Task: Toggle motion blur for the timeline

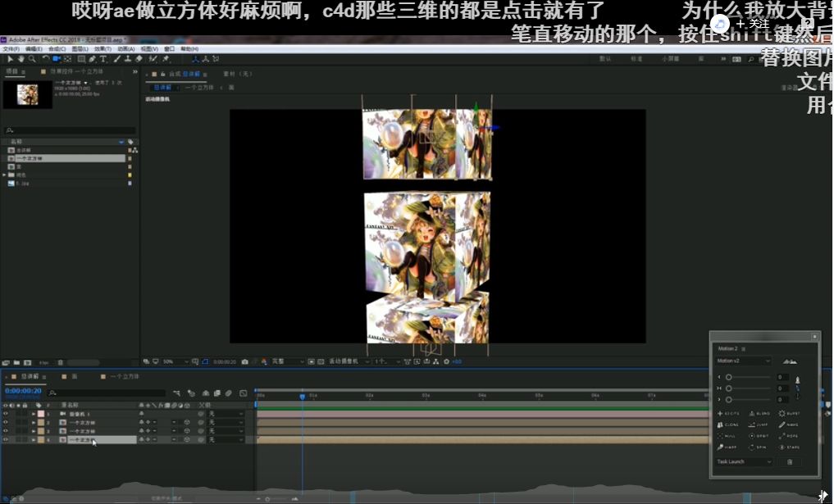Action: click(229, 393)
